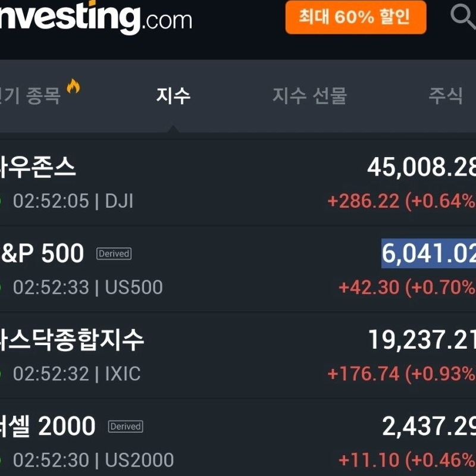Switch to the 지수 tab
This screenshot has width=476, height=476.
coord(173,95)
